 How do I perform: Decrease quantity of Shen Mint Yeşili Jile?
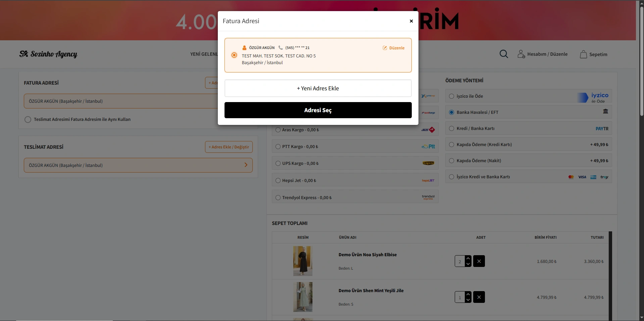tap(468, 300)
